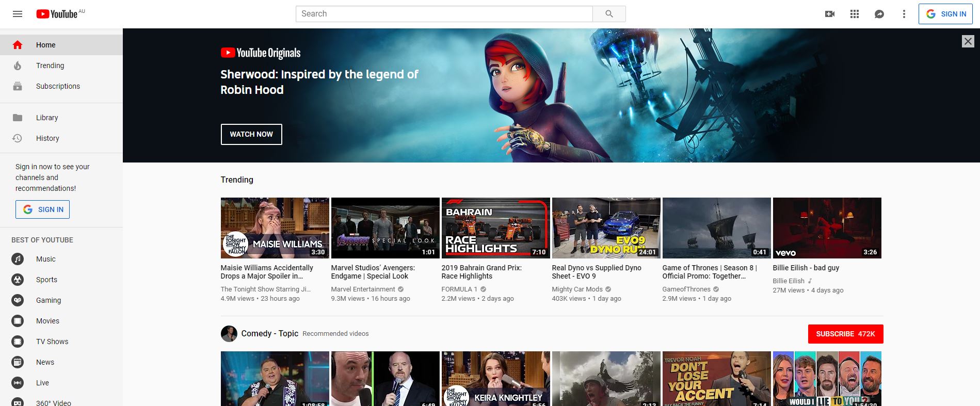Open the Trevor Noah Don't Lose Your Accent thumbnail

[716, 379]
